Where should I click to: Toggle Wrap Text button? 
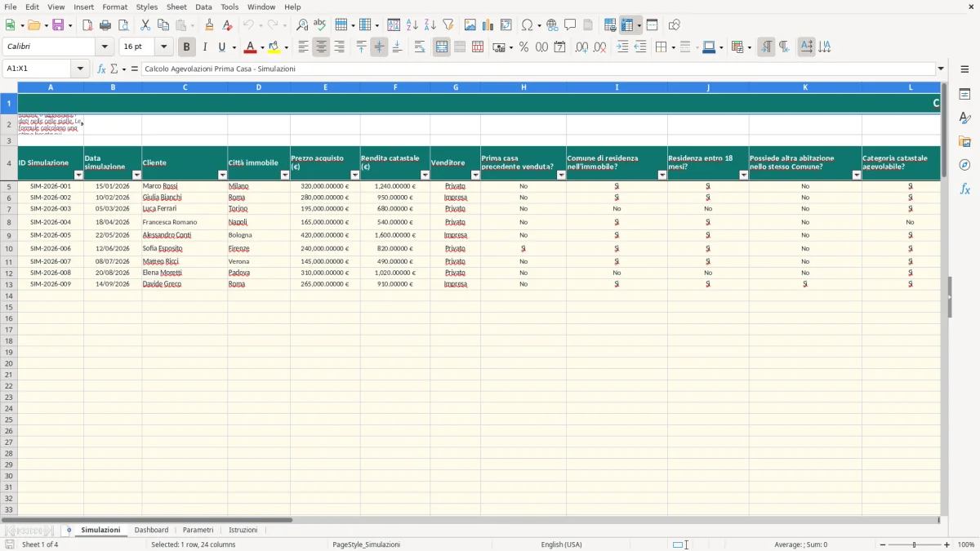coord(420,47)
